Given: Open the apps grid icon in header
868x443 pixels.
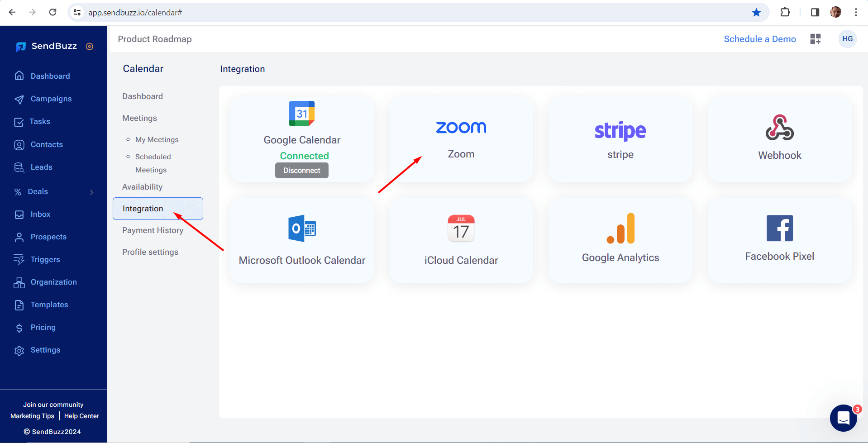Looking at the screenshot, I should point(816,39).
